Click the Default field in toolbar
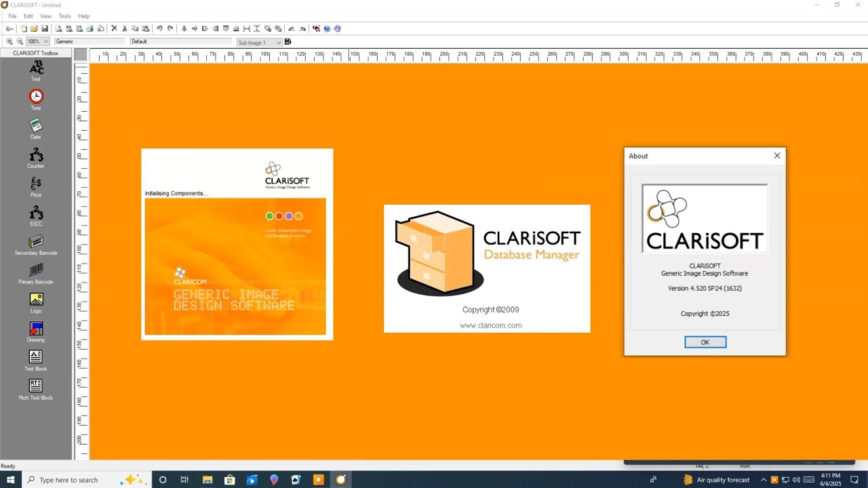868x488 pixels. click(180, 41)
